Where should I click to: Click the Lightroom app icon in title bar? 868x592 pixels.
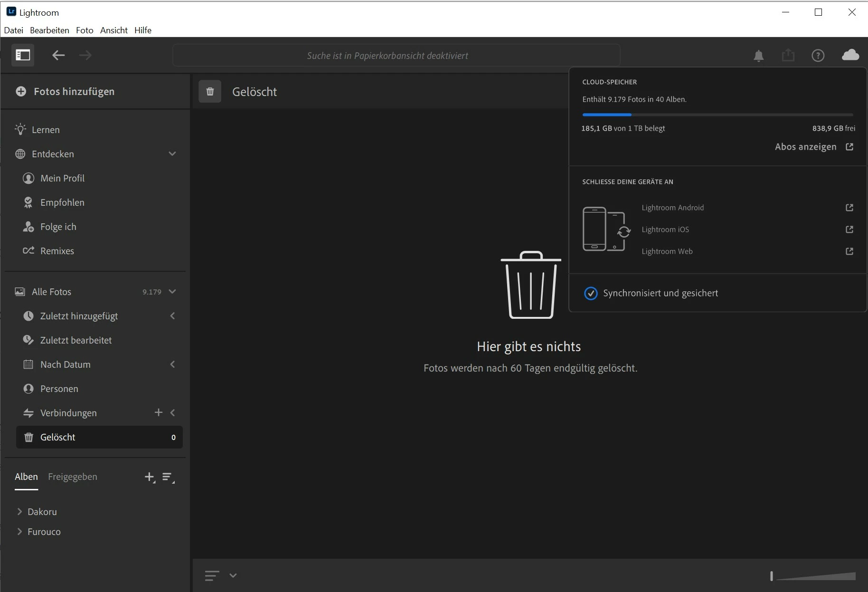click(x=11, y=12)
